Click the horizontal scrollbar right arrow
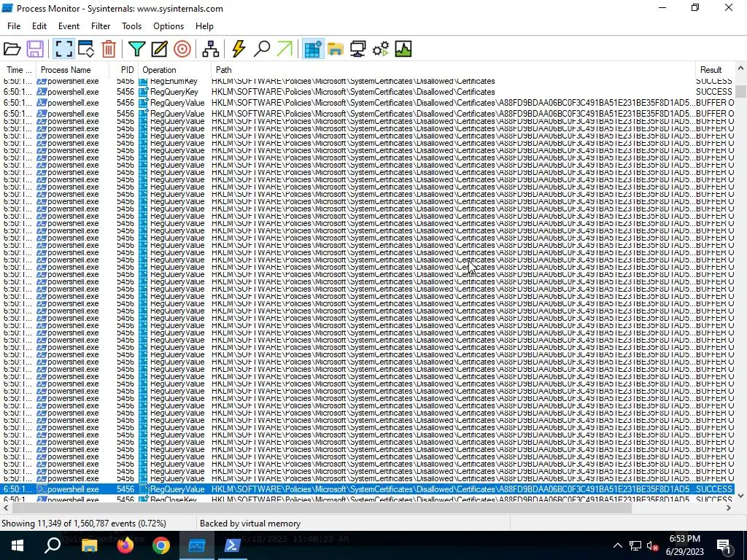 [x=729, y=508]
